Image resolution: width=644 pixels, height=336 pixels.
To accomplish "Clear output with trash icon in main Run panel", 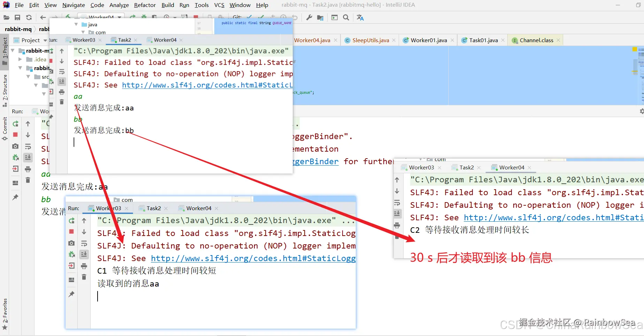I will pyautogui.click(x=28, y=180).
